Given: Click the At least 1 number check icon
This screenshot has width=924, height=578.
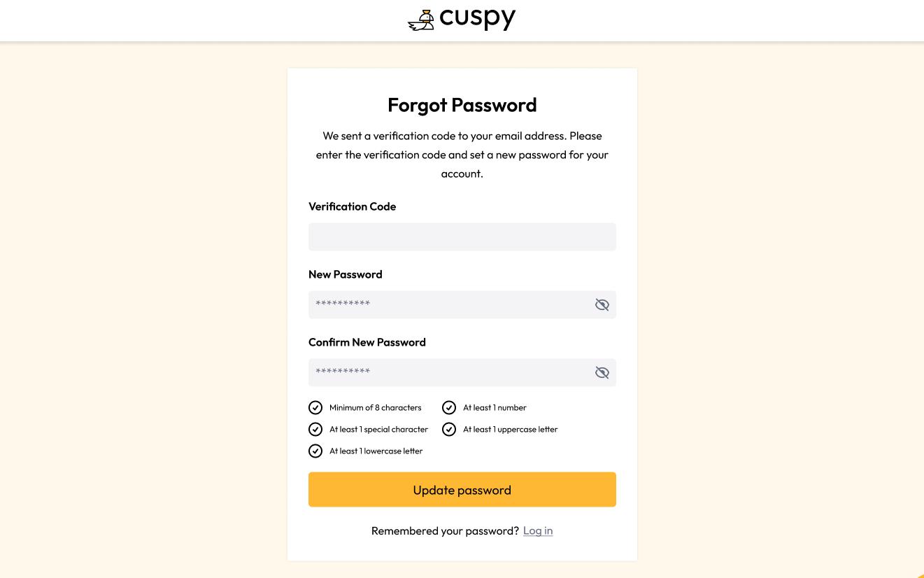Looking at the screenshot, I should [449, 407].
